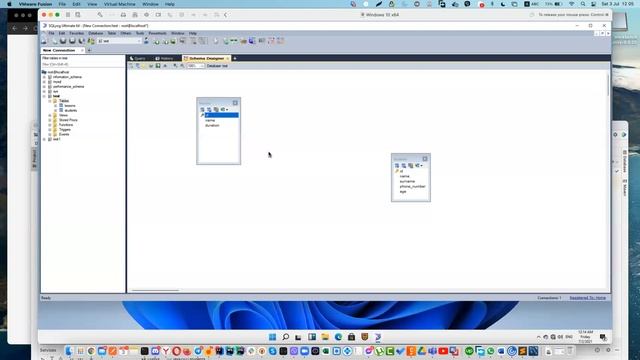Click the user manager icon beside database dropdown
Screen dimensions: 640x360
[x=146, y=41]
